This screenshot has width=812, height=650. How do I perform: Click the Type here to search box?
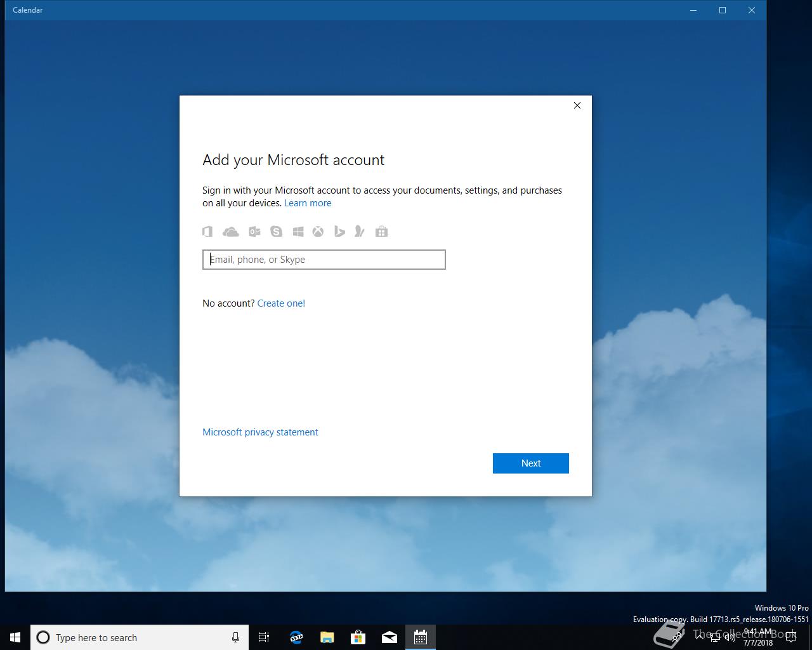click(140, 637)
